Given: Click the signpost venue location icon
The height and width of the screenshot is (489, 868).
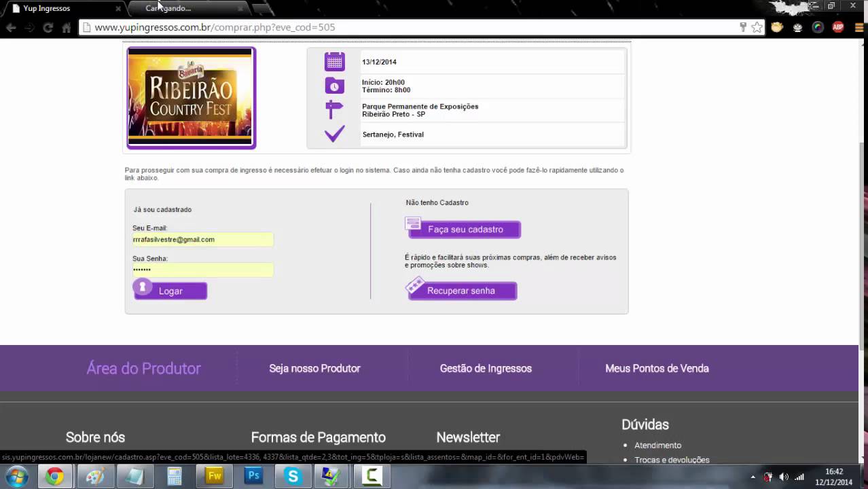Looking at the screenshot, I should coord(334,109).
